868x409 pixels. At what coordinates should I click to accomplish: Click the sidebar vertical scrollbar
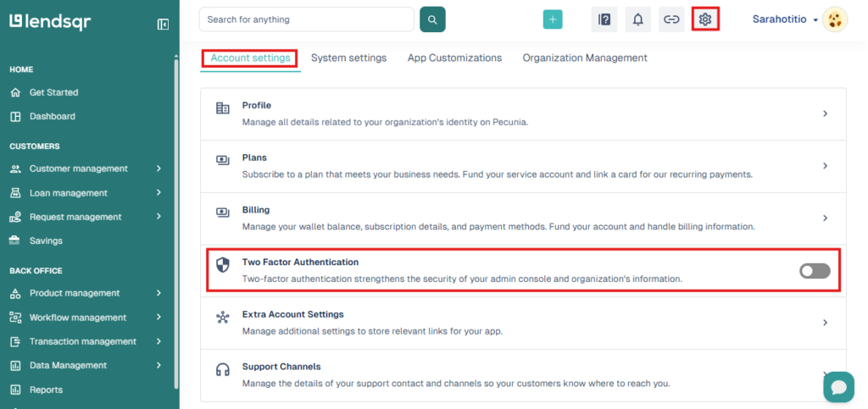pos(176,221)
